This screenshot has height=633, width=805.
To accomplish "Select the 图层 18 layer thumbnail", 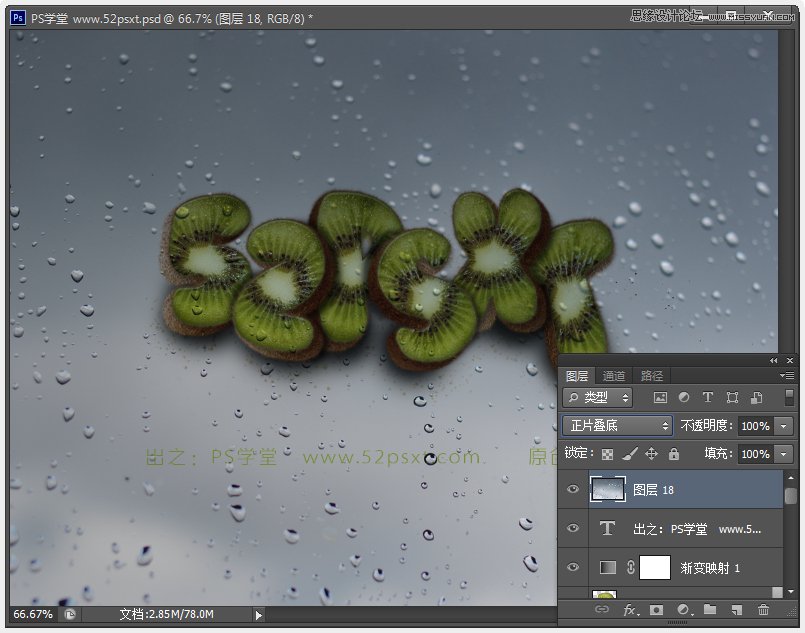I will tap(608, 489).
